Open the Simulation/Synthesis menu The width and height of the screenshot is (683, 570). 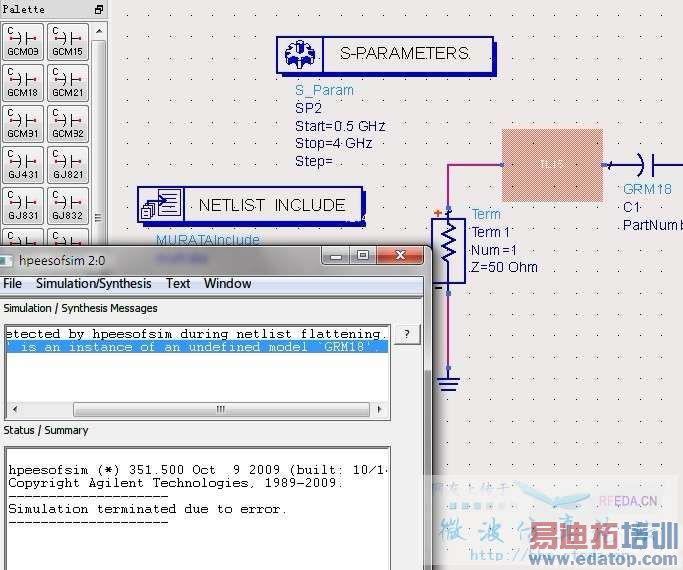pos(94,283)
